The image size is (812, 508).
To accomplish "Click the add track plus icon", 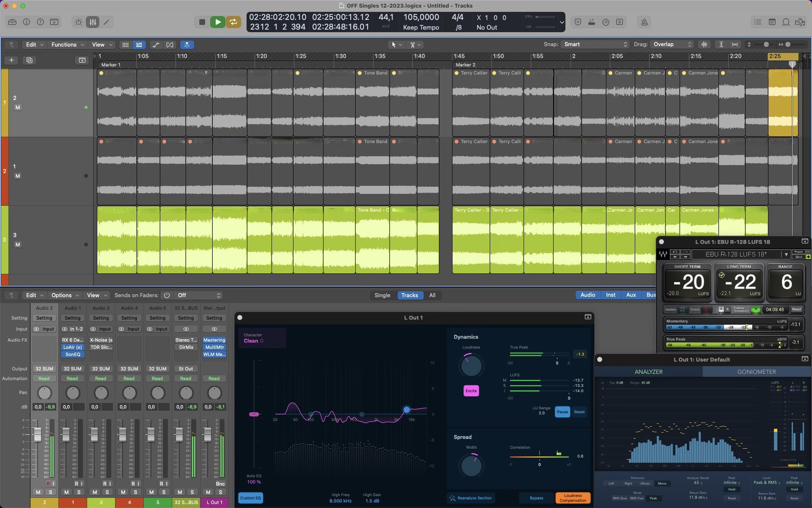I will 11,61.
